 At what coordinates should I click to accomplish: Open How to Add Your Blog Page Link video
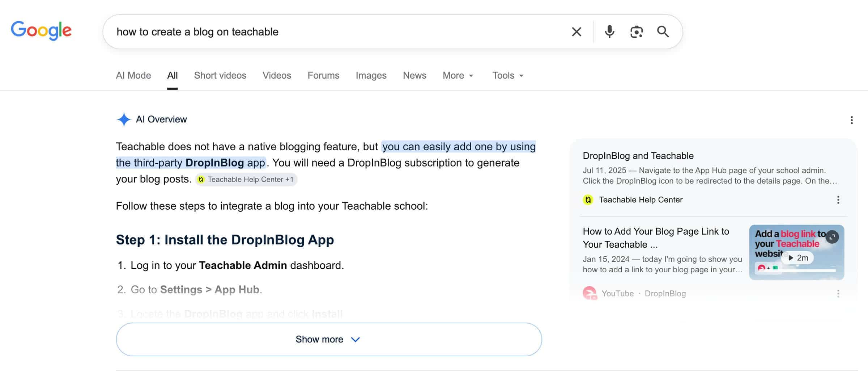pyautogui.click(x=656, y=238)
